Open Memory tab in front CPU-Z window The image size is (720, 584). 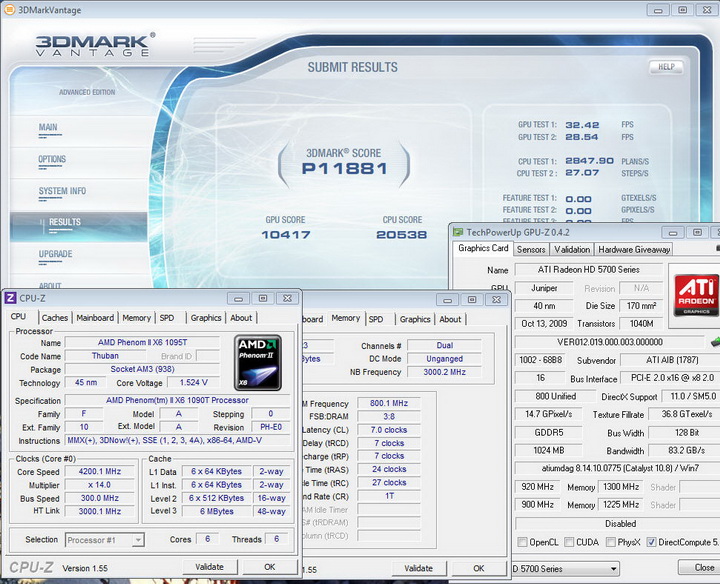(136, 318)
